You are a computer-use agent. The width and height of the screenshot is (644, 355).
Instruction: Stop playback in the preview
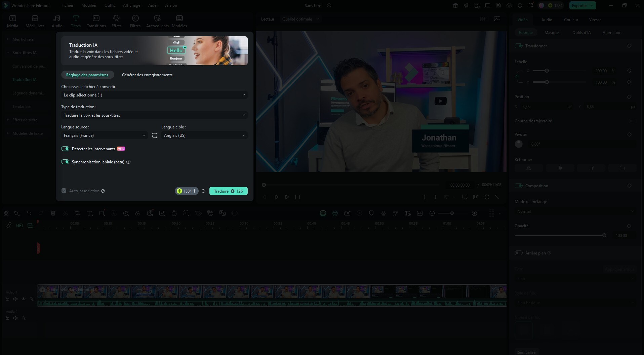tap(297, 197)
